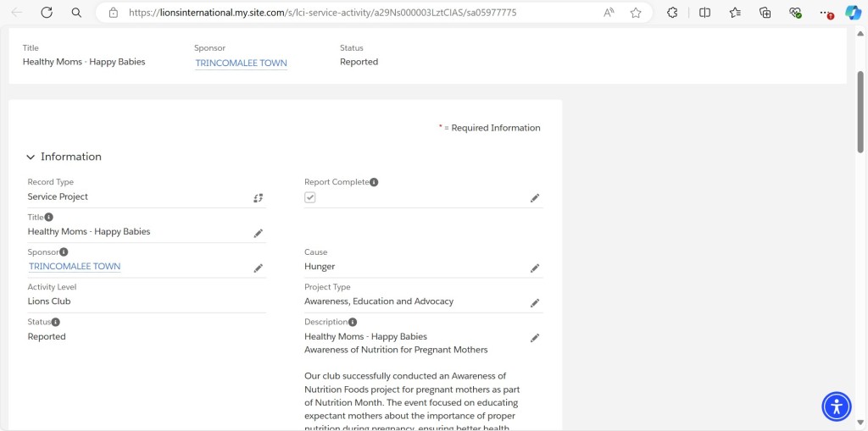Edit Report Complete pencil icon
Screen dimensions: 868x431
click(535, 198)
